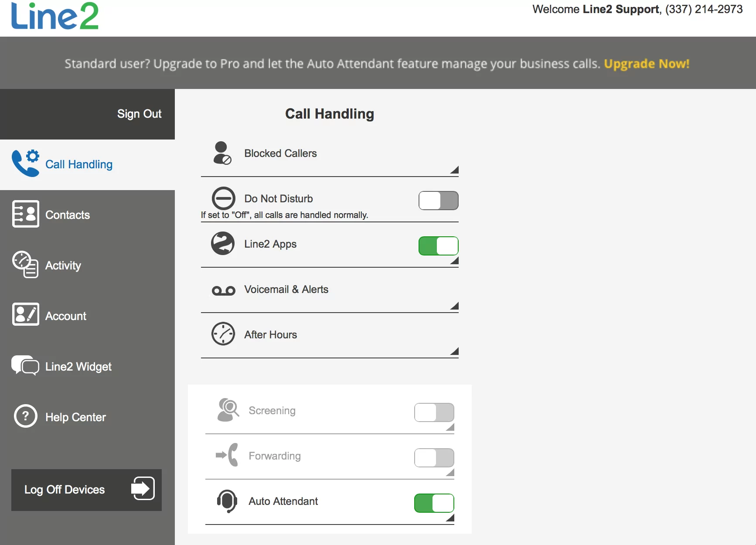Click the Call Handling page heading
The width and height of the screenshot is (756, 545).
(330, 114)
